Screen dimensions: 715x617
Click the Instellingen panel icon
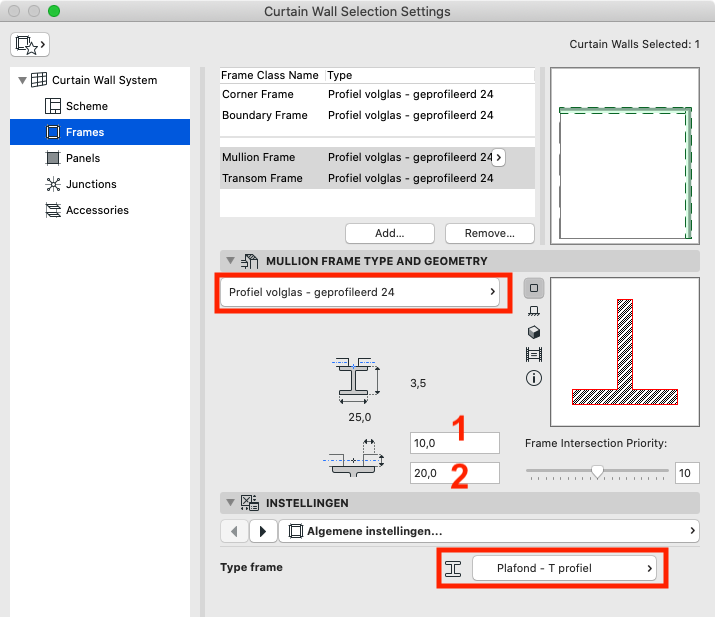[249, 503]
